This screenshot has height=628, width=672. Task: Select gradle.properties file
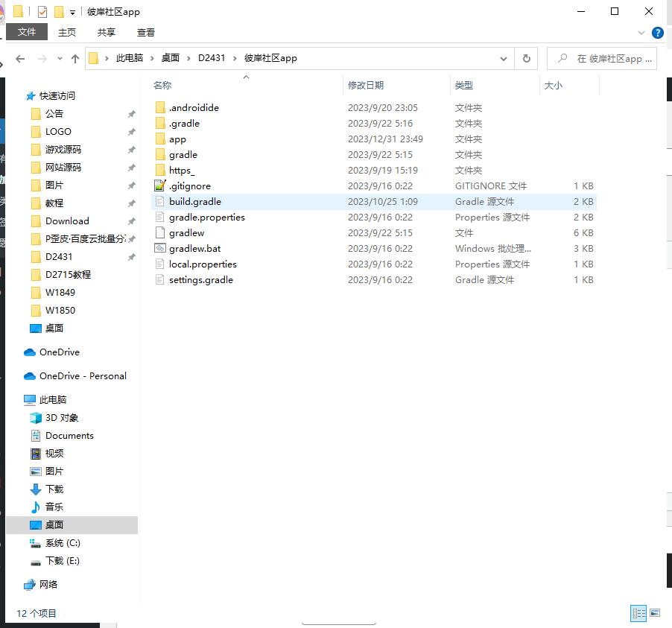(374, 218)
